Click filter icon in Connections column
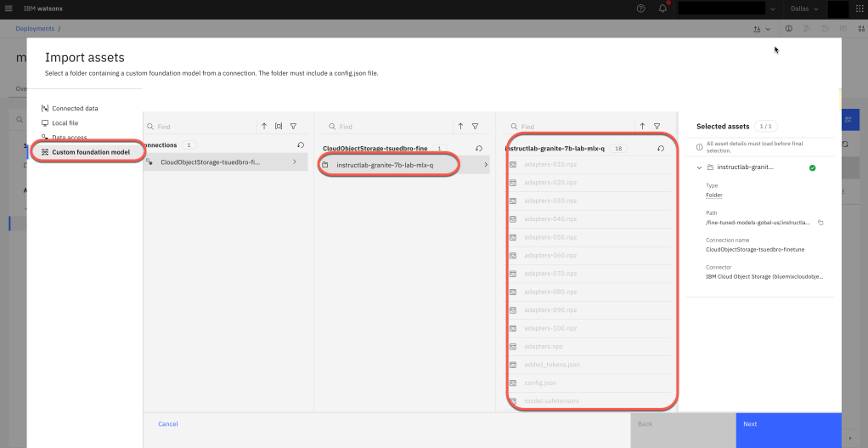868x448 pixels. 293,126
